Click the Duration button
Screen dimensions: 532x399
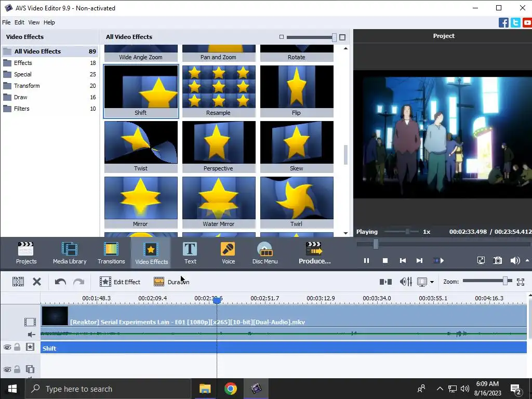pos(171,282)
